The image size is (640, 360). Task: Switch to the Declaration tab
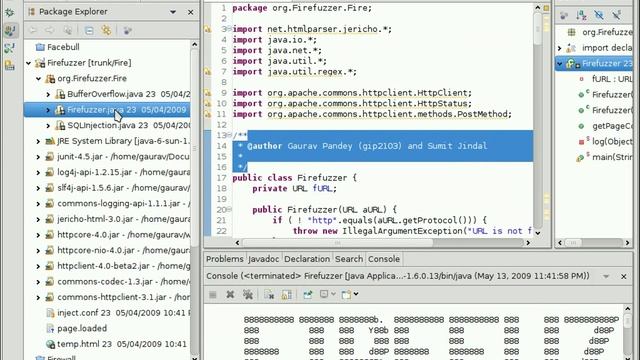(x=307, y=259)
